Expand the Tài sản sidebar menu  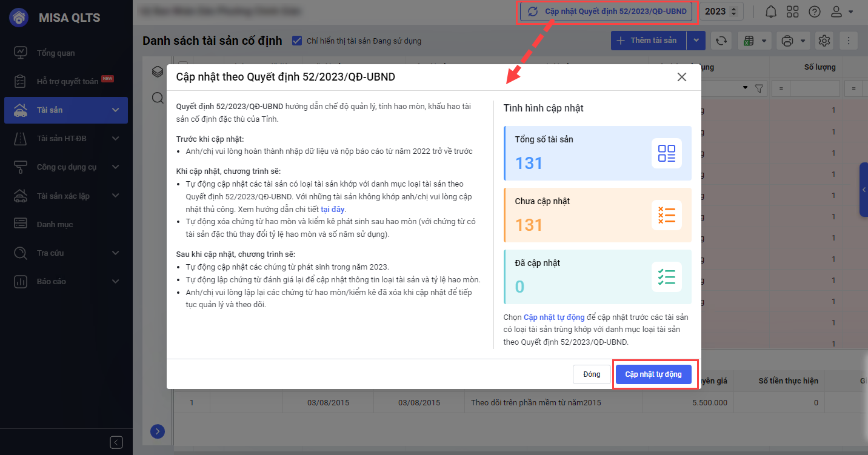115,110
